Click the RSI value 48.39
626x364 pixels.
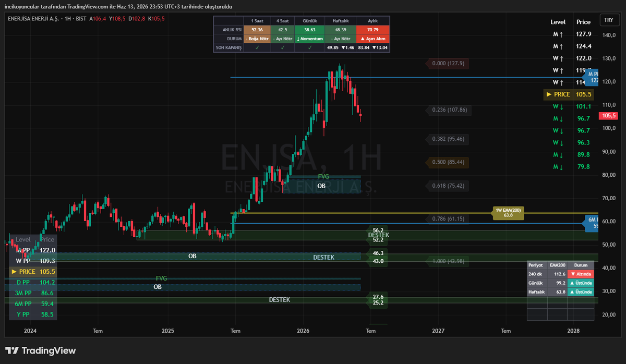340,30
